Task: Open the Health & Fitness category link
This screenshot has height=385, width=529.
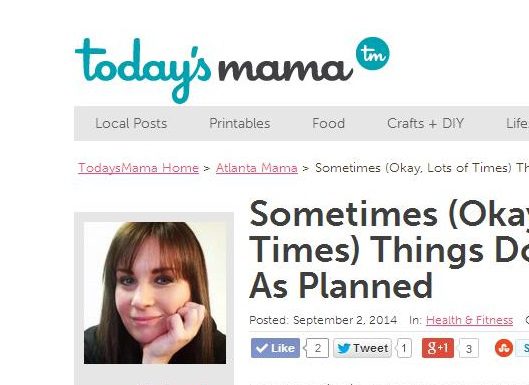Action: coord(470,320)
